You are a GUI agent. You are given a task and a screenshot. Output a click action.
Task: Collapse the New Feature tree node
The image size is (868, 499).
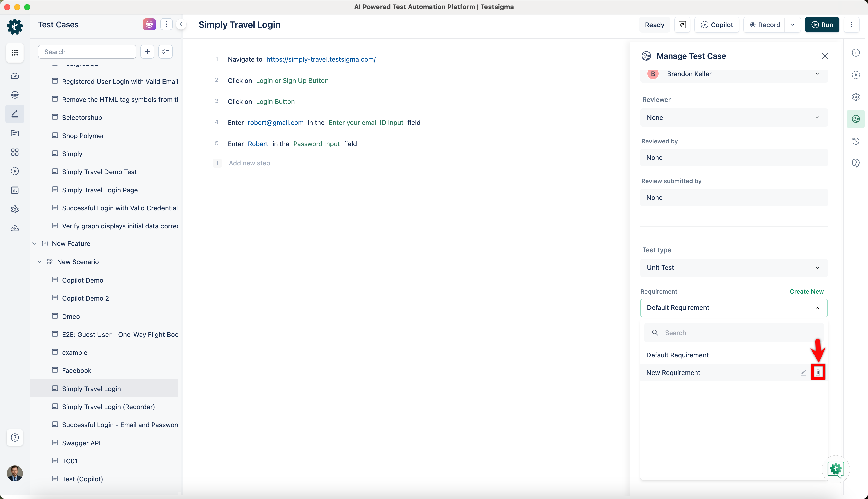coord(35,244)
